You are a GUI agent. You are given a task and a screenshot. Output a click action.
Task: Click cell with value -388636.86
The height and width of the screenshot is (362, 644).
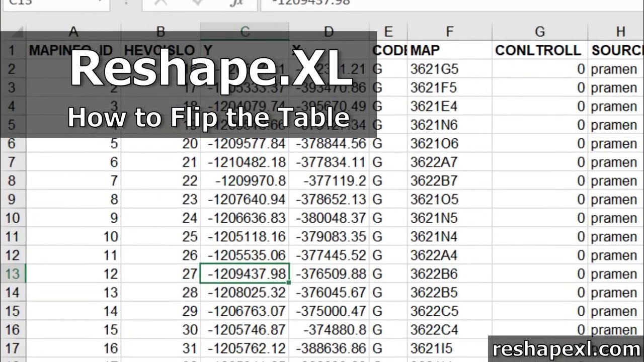point(329,348)
